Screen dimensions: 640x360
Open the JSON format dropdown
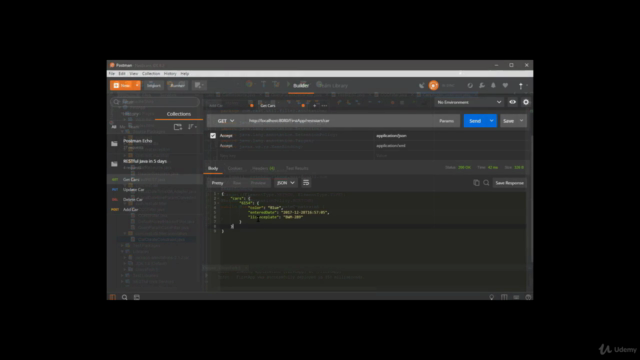click(285, 183)
